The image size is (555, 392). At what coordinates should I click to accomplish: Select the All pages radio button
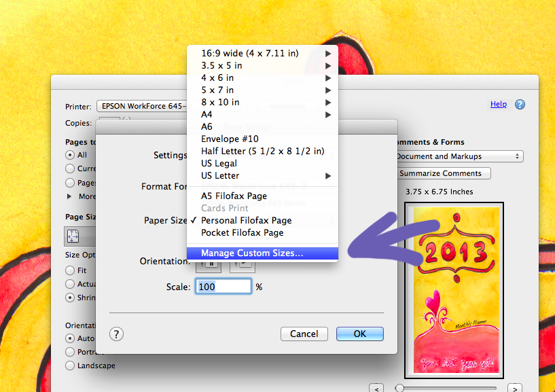click(x=70, y=155)
